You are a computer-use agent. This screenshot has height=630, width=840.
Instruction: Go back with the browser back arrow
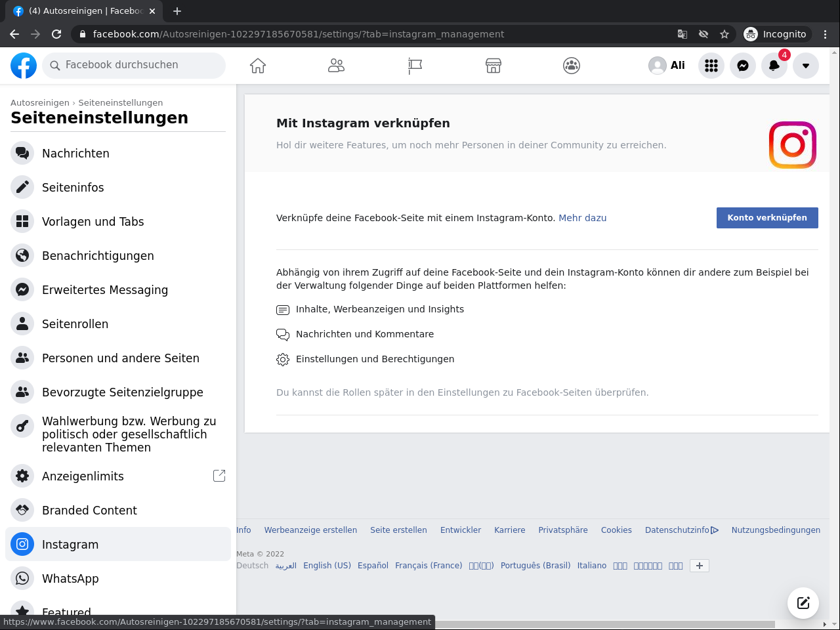point(14,34)
